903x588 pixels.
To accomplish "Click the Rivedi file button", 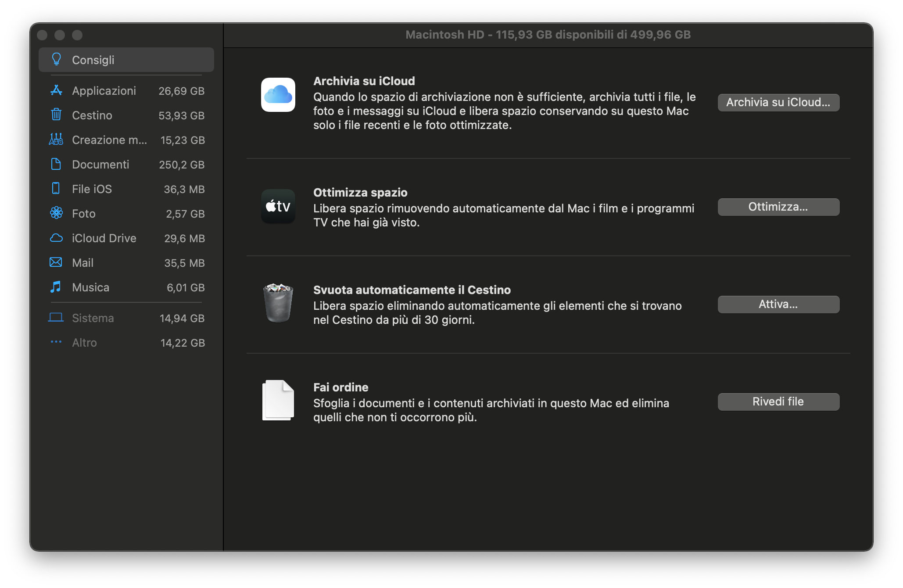I will 778,402.
